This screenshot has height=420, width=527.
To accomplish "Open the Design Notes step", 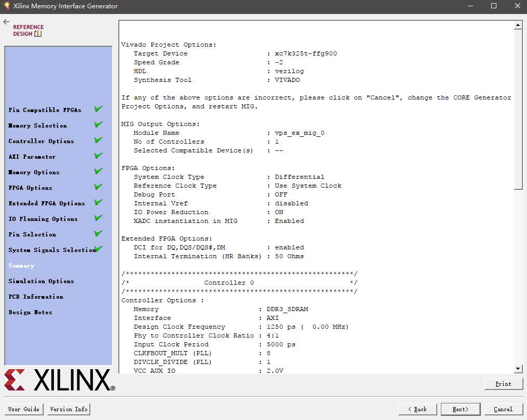I will (30, 312).
